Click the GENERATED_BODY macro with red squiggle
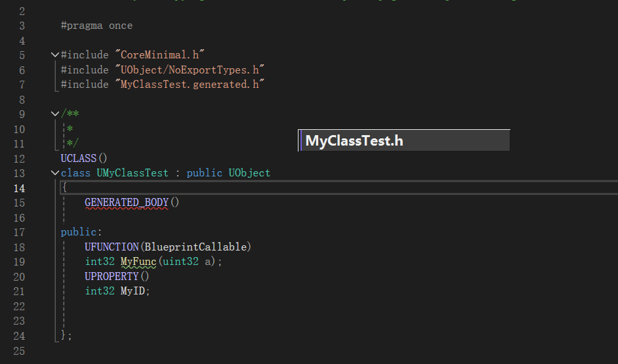The height and width of the screenshot is (364, 618). pos(127,203)
